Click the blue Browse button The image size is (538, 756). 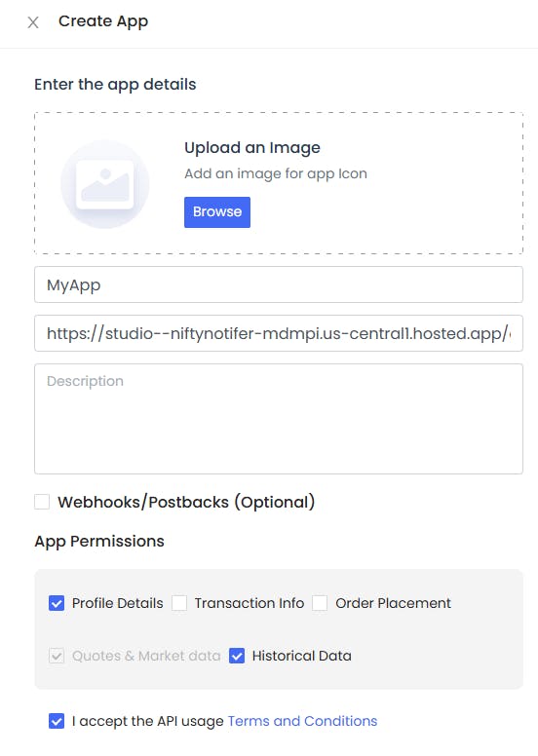click(x=217, y=212)
